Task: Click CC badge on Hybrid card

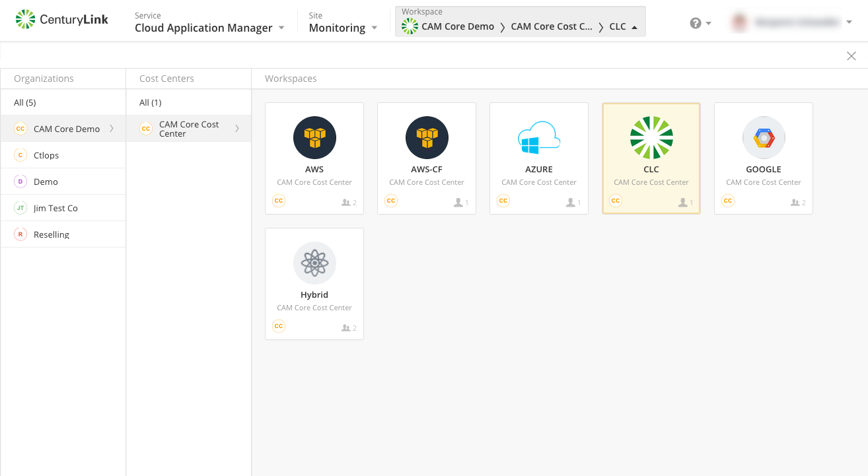Action: pyautogui.click(x=279, y=326)
